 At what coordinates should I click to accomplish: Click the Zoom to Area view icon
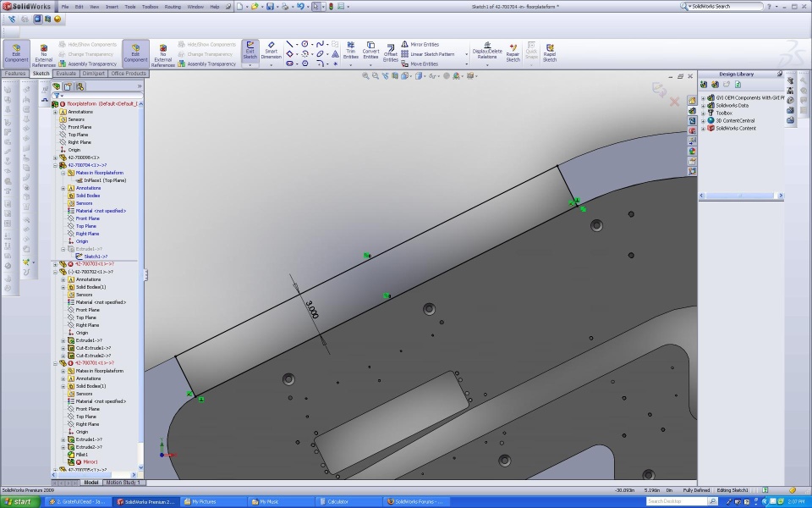click(x=376, y=75)
